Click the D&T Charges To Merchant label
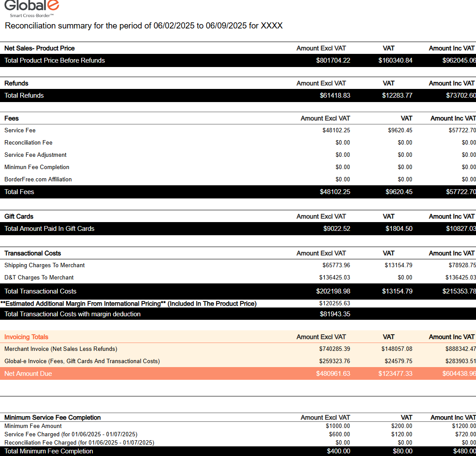476x456 pixels. 39,278
